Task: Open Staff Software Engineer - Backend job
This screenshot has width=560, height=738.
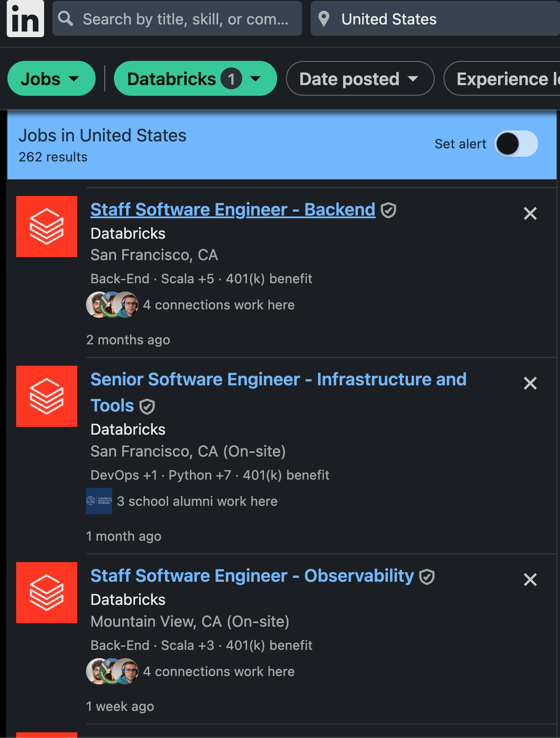Action: point(233,209)
